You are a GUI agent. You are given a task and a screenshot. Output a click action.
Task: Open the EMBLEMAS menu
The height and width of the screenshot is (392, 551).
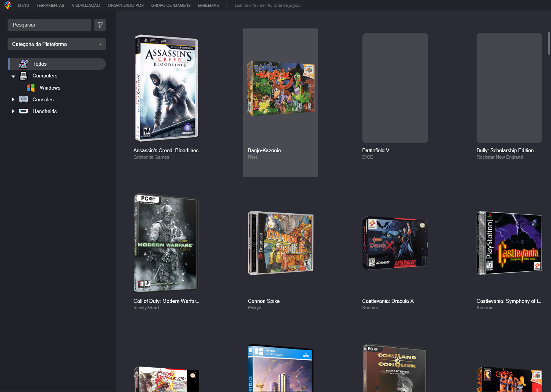tap(208, 5)
